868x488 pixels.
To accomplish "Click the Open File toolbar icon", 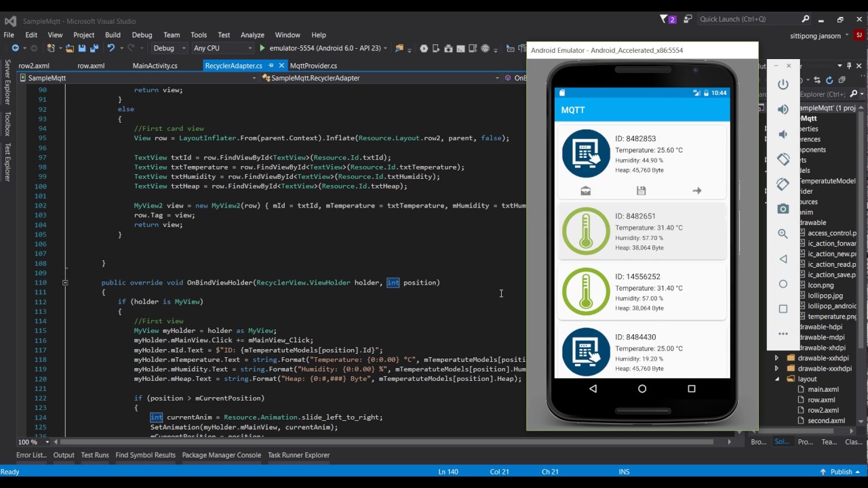I will [x=70, y=48].
